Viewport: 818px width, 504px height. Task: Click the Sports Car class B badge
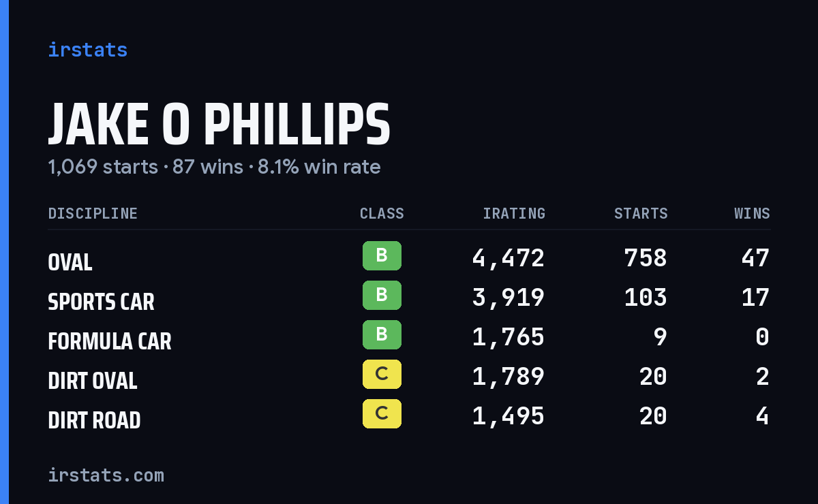pyautogui.click(x=382, y=295)
